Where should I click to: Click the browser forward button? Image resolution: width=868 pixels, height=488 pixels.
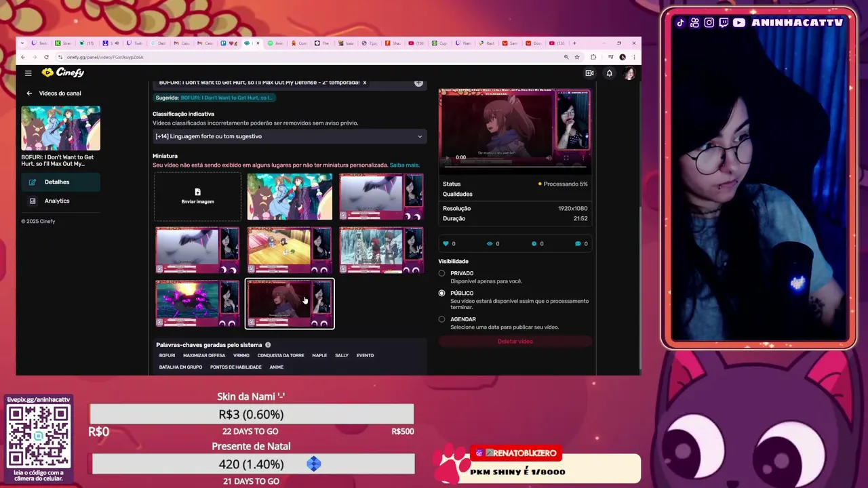point(35,57)
